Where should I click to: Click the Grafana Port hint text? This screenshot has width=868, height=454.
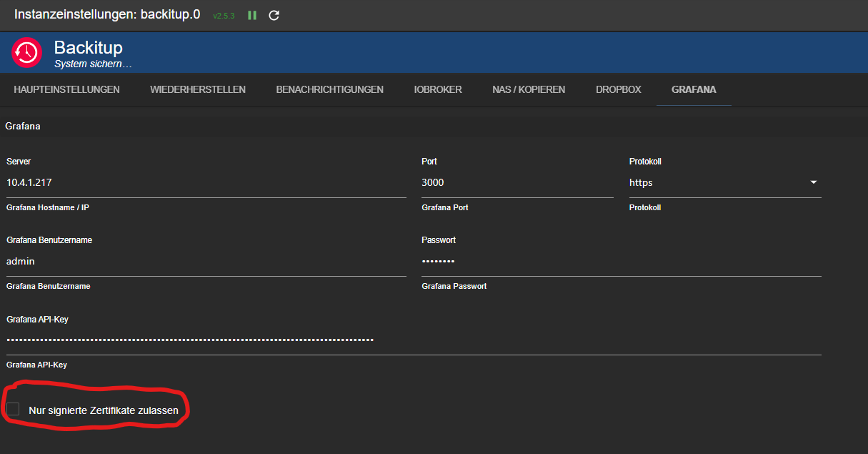[445, 207]
